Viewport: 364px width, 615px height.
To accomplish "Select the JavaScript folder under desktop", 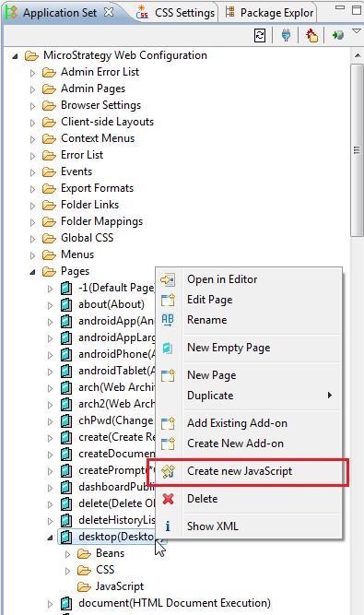I will [x=120, y=586].
